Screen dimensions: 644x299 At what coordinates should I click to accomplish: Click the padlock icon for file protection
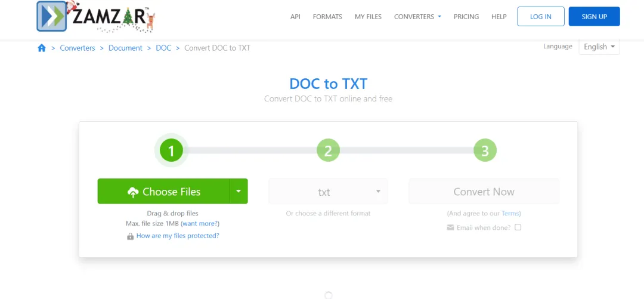pyautogui.click(x=130, y=236)
